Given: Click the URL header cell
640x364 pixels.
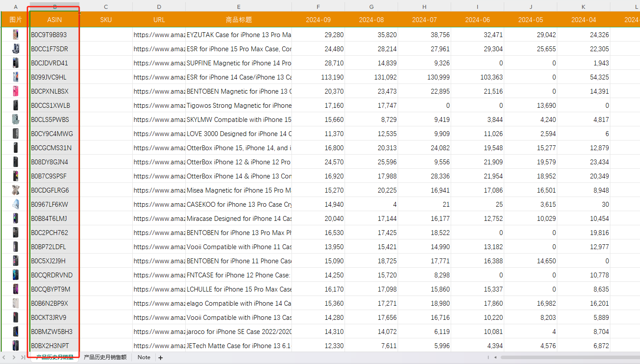Looking at the screenshot, I should click(x=159, y=20).
